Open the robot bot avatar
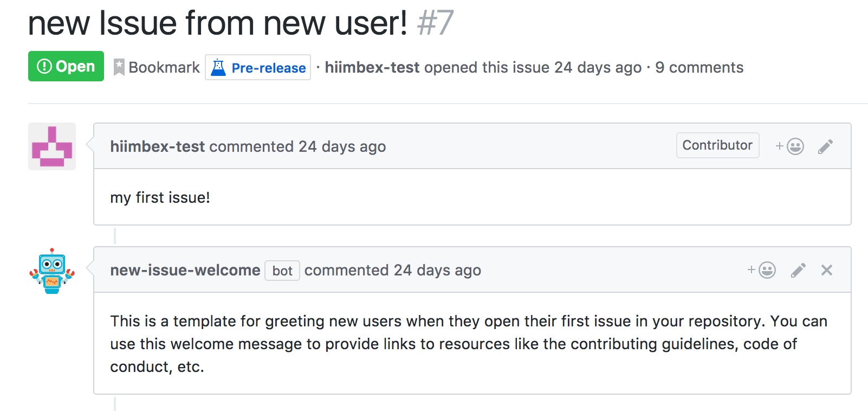 pyautogui.click(x=52, y=271)
